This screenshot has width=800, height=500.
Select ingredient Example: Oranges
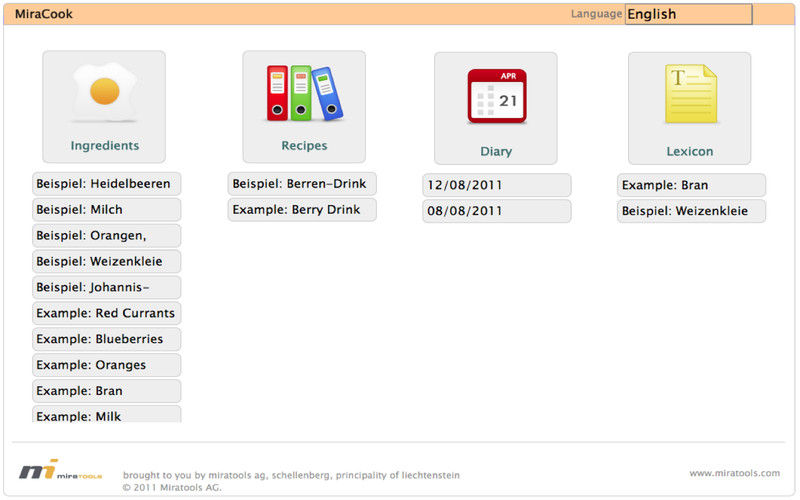[x=107, y=365]
